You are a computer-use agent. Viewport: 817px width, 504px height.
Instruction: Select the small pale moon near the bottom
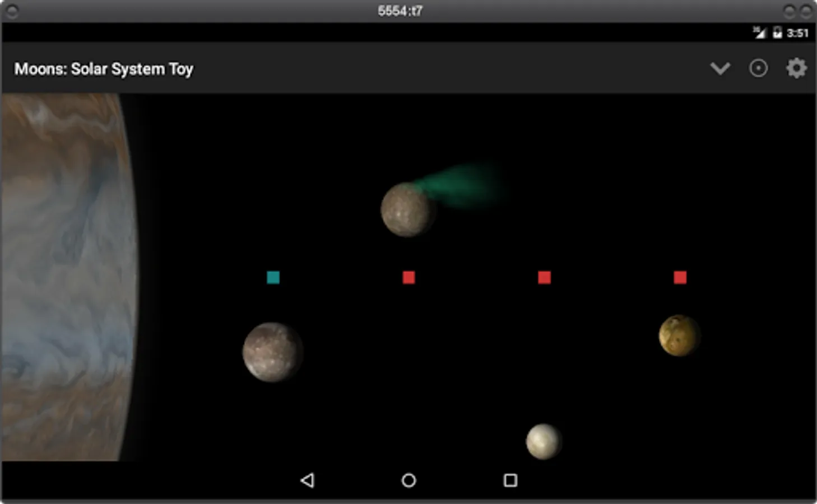click(x=544, y=441)
